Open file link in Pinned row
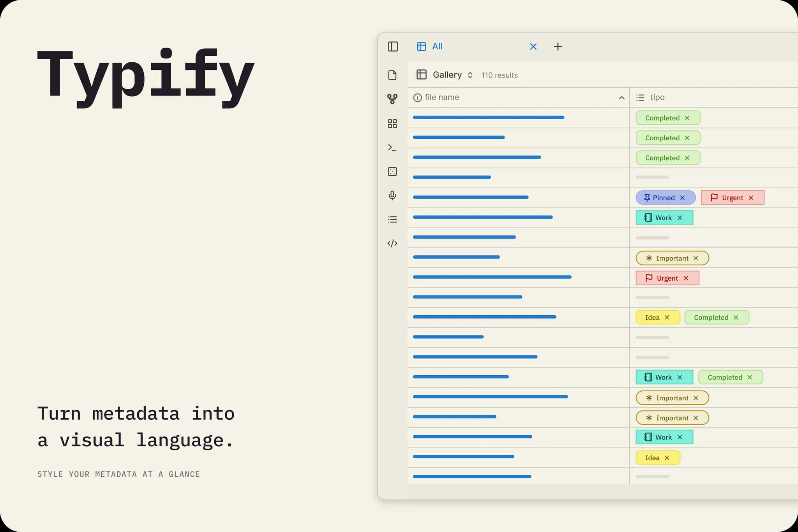 tap(471, 197)
